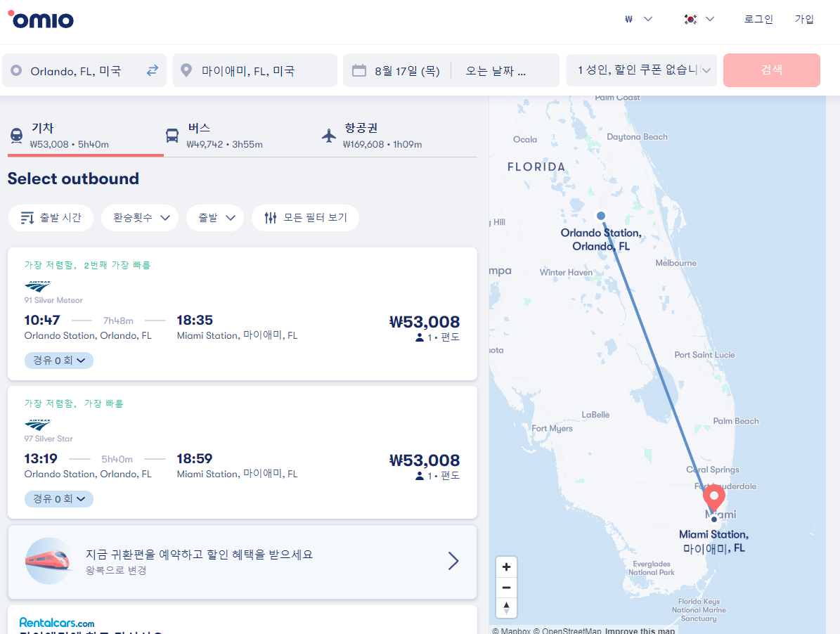Click the airplane icon in 항공권 tab
Image resolution: width=840 pixels, height=634 pixels.
coord(329,136)
